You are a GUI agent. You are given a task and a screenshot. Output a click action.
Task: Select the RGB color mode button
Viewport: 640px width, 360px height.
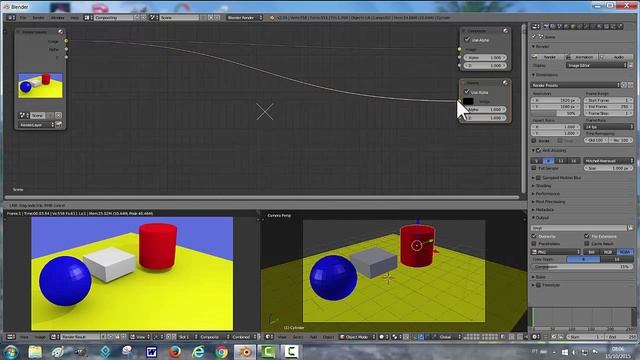tap(608, 252)
